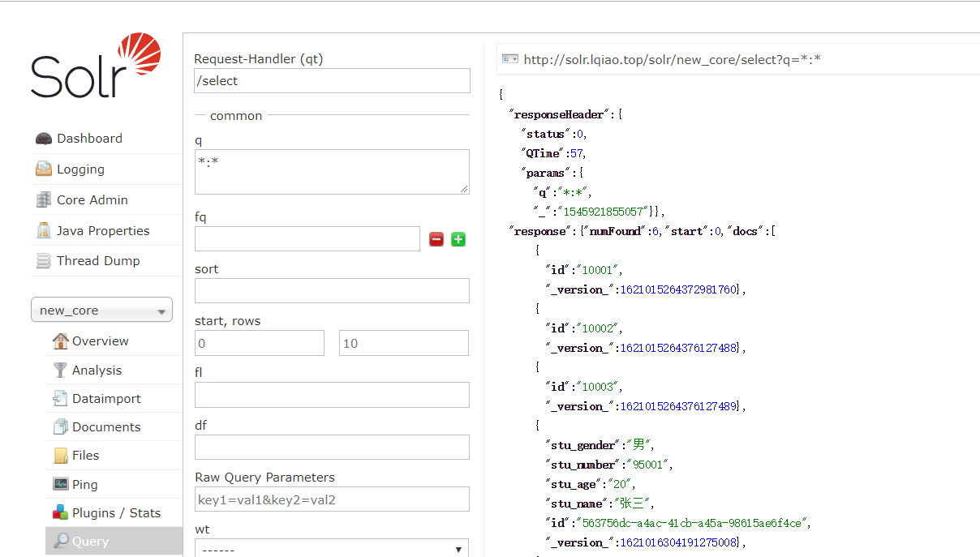
Task: Click the Plugins / Stats blocks icon
Action: (x=60, y=512)
